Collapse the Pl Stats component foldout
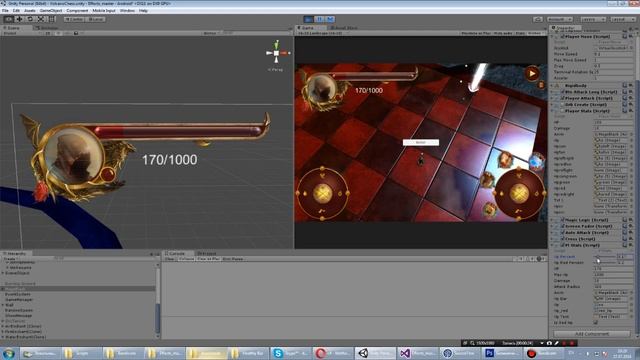 pyautogui.click(x=552, y=245)
